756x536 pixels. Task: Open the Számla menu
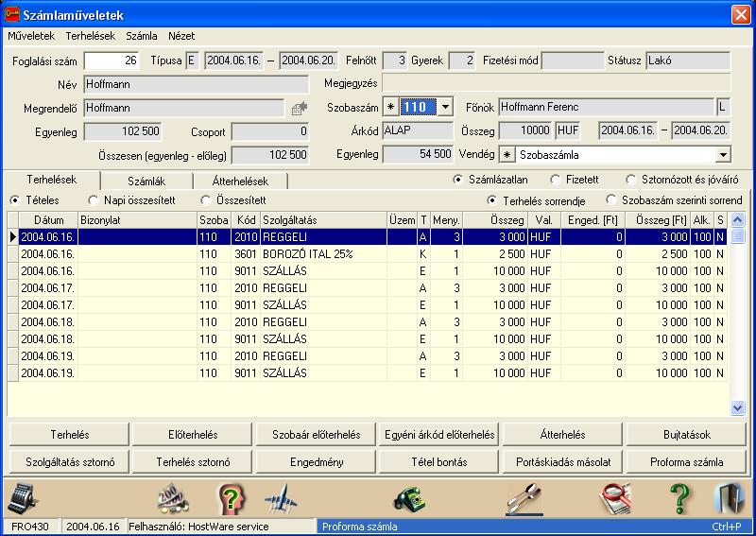click(x=142, y=36)
